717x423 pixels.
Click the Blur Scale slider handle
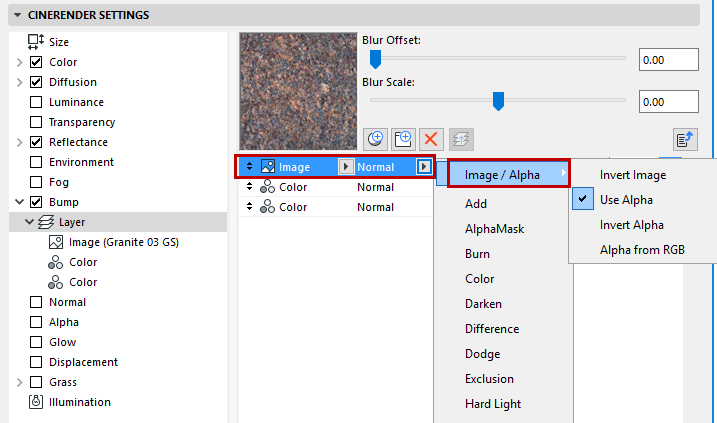point(498,101)
